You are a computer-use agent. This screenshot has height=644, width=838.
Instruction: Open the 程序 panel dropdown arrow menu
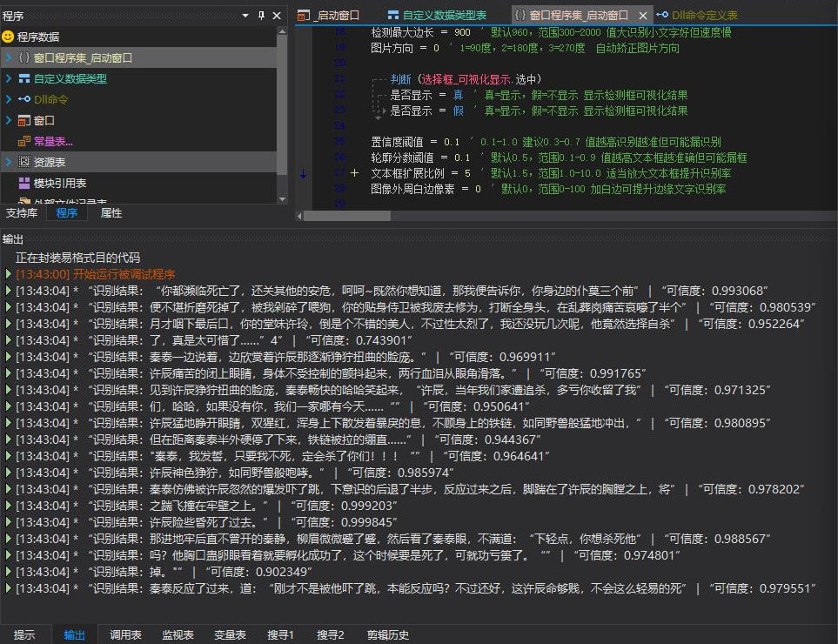[x=246, y=16]
